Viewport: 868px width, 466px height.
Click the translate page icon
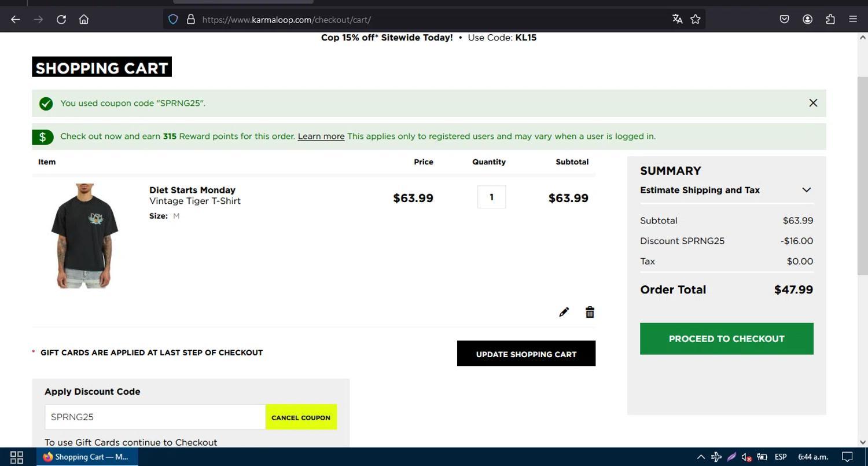point(677,19)
